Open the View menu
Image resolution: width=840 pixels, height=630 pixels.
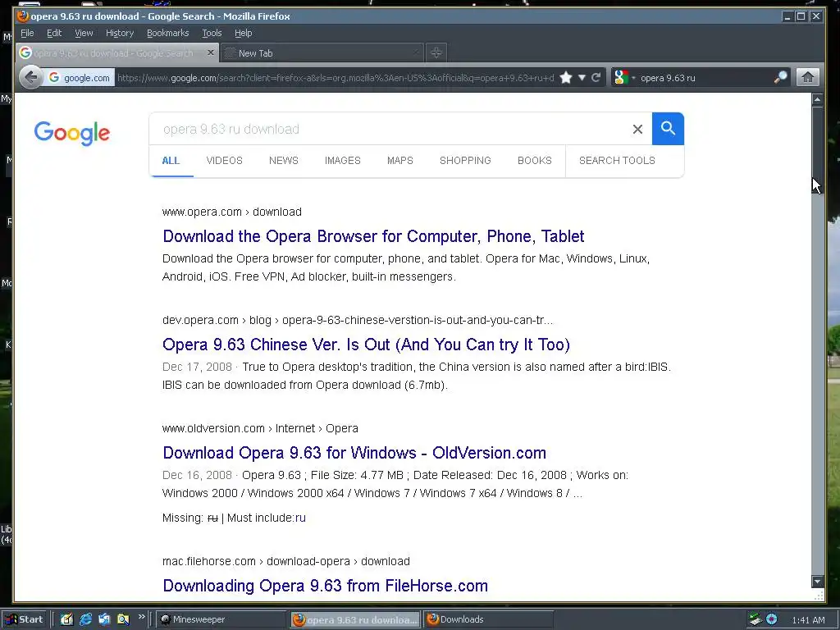coord(84,33)
